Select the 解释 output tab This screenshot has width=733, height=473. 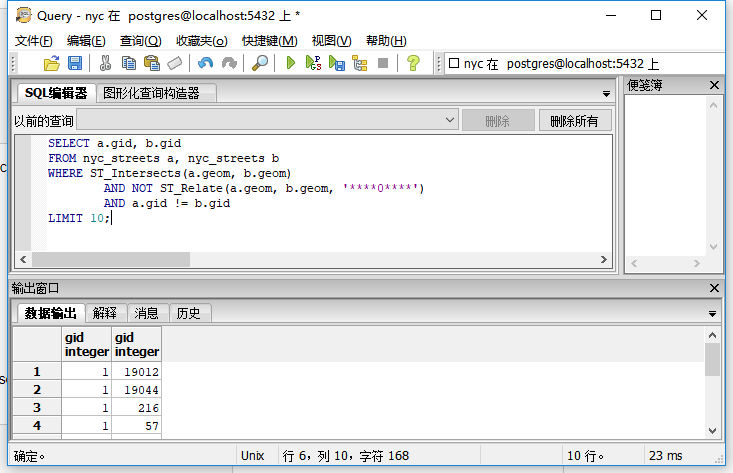(x=105, y=313)
